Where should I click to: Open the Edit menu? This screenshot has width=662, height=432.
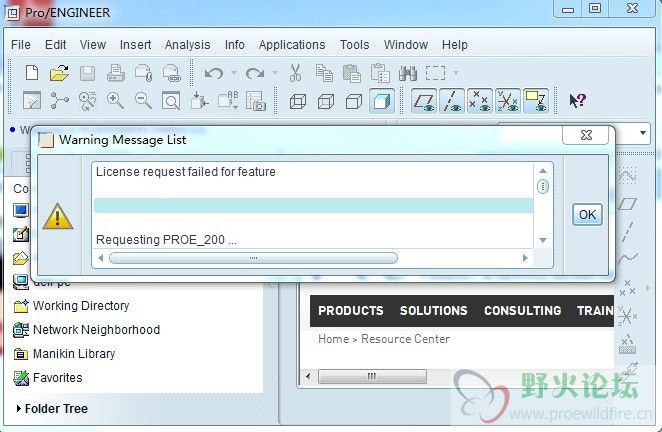pyautogui.click(x=55, y=45)
